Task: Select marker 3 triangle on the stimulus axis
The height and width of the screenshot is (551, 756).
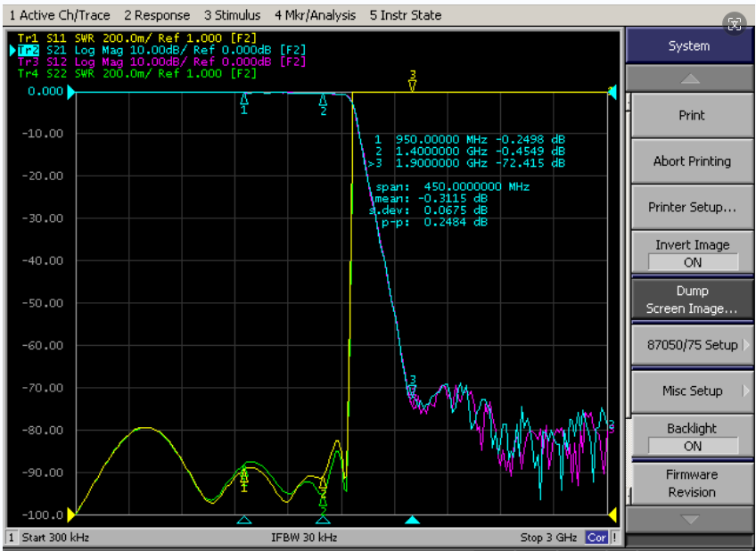Action: click(x=412, y=520)
